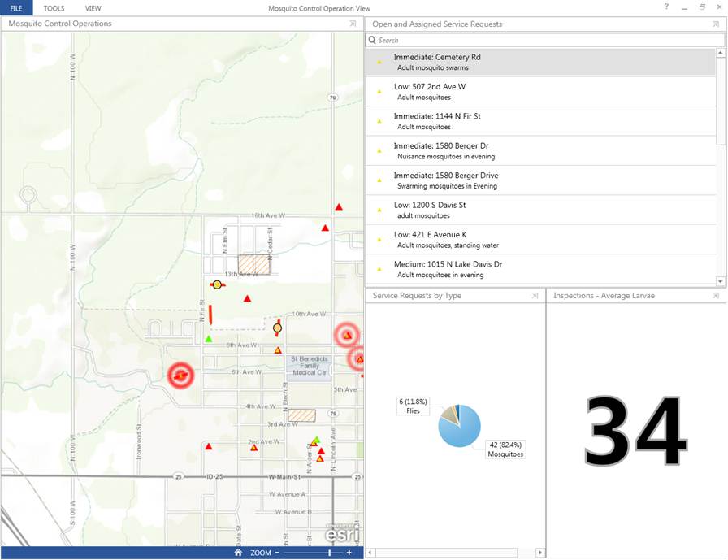Open the VIEW menu
The image size is (728, 560).
(x=93, y=8)
